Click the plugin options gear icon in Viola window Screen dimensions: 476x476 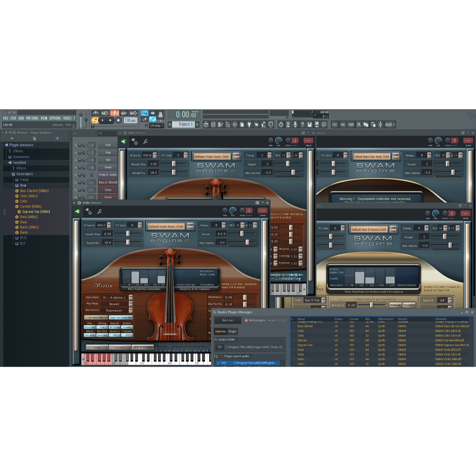coord(134,141)
